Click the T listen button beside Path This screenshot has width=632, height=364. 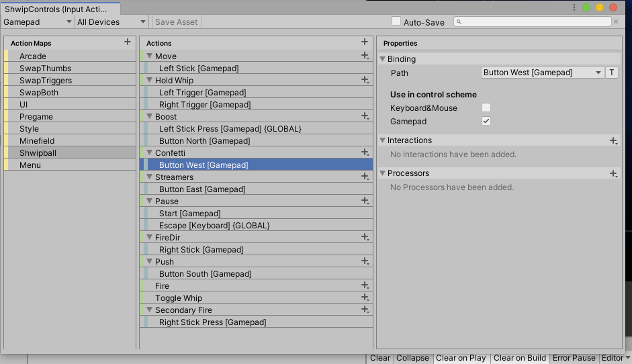[x=612, y=73]
